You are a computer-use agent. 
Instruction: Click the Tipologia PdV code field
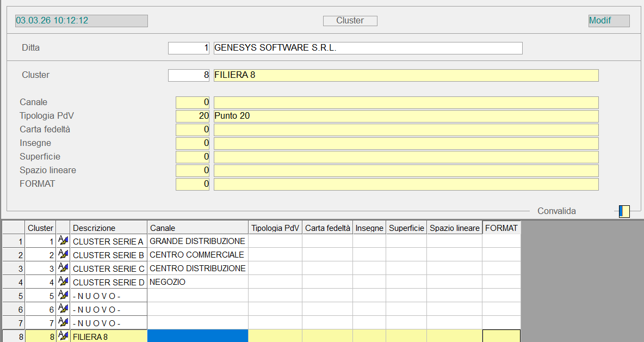tap(193, 116)
